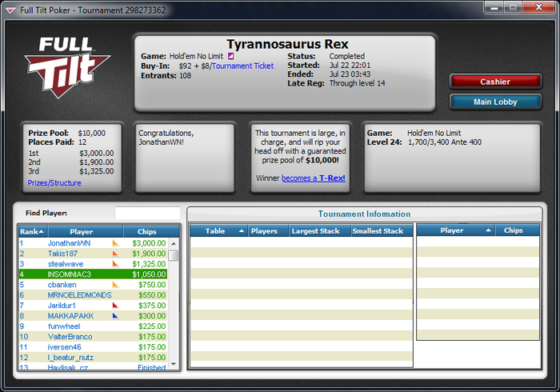Screen dimensions: 560x392
Task: Select player ValterBranco in the list
Action: 93,336
